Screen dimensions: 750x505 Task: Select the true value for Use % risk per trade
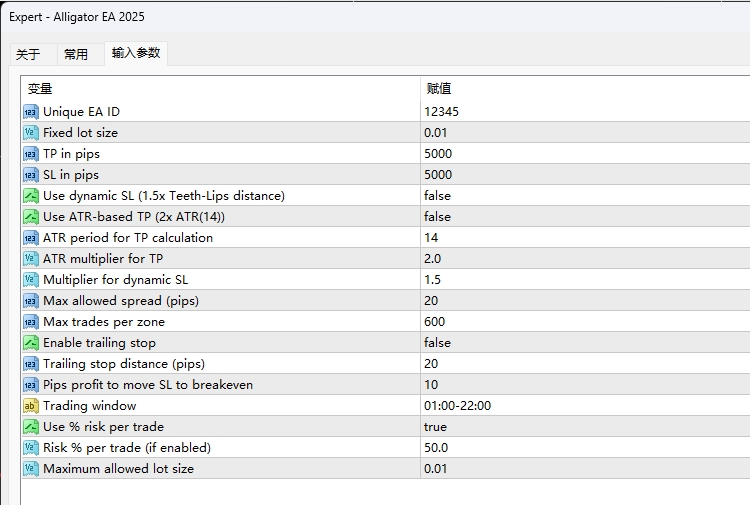coord(435,427)
